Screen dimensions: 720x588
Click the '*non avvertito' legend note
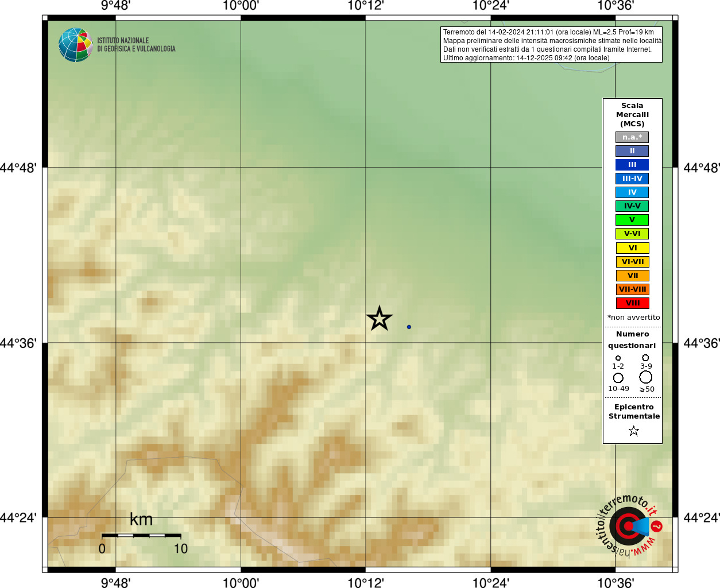click(633, 318)
